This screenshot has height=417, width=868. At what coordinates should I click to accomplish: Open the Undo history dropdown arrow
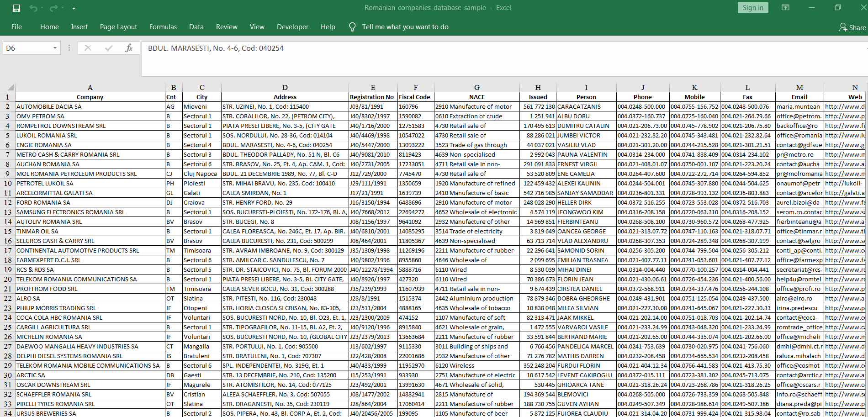point(42,8)
